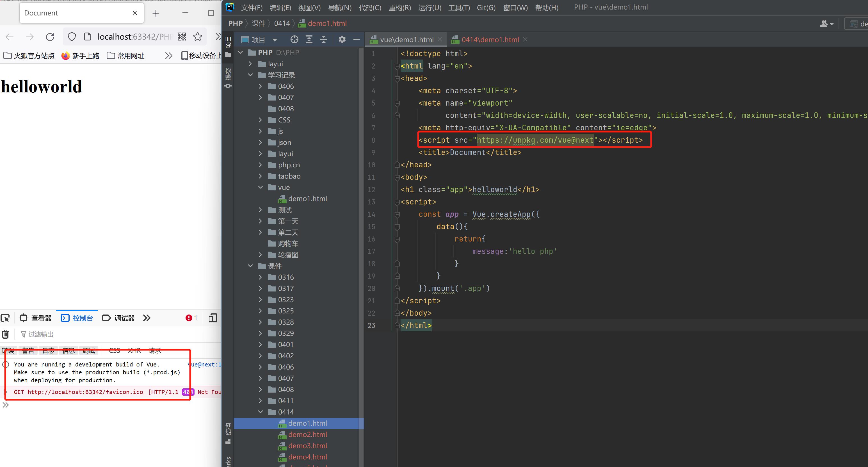Show more bookmarks toolbar overflow chevron

[168, 56]
